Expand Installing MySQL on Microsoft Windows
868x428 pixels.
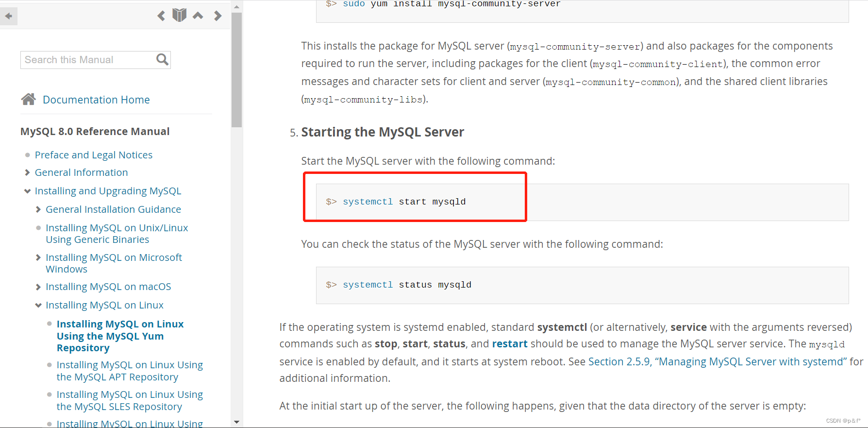(x=38, y=257)
